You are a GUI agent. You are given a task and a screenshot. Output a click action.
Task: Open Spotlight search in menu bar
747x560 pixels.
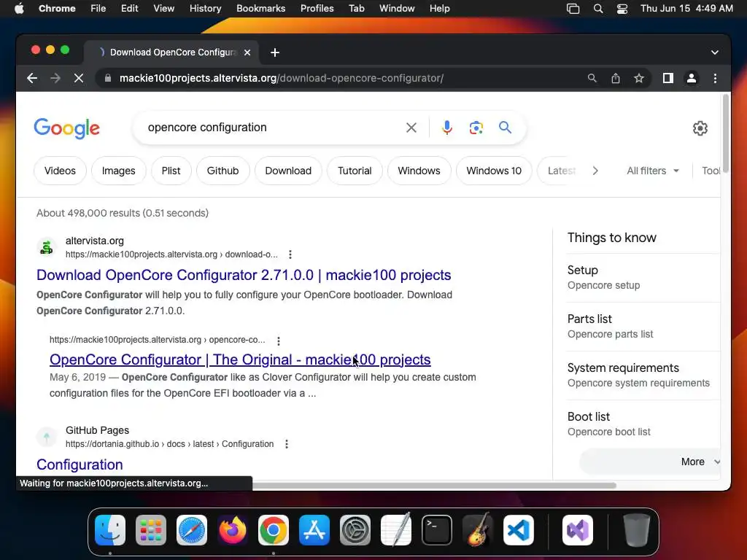click(598, 9)
